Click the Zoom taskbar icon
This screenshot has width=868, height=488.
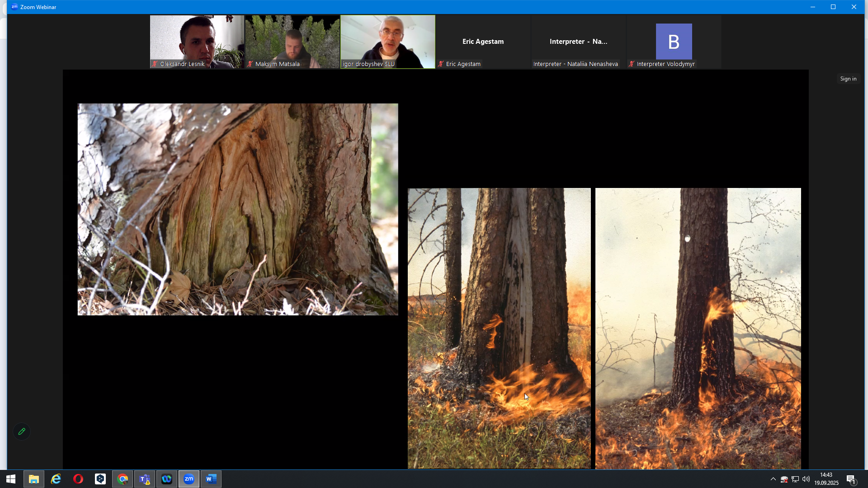189,479
